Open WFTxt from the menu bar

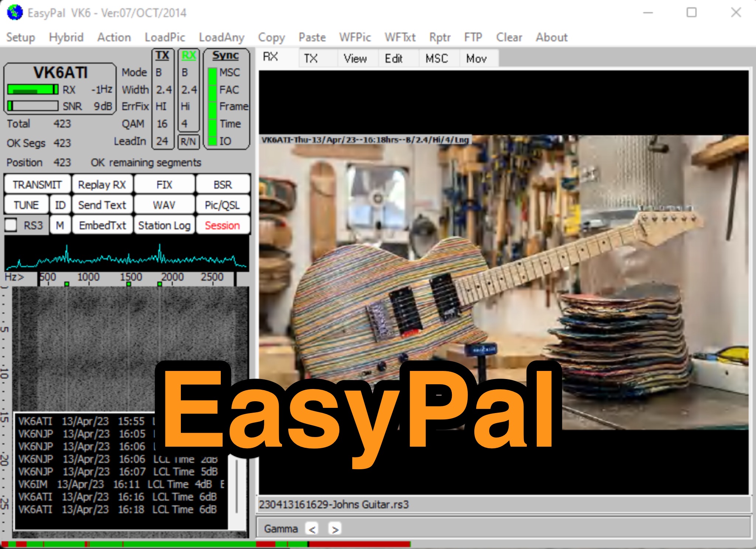pos(400,37)
